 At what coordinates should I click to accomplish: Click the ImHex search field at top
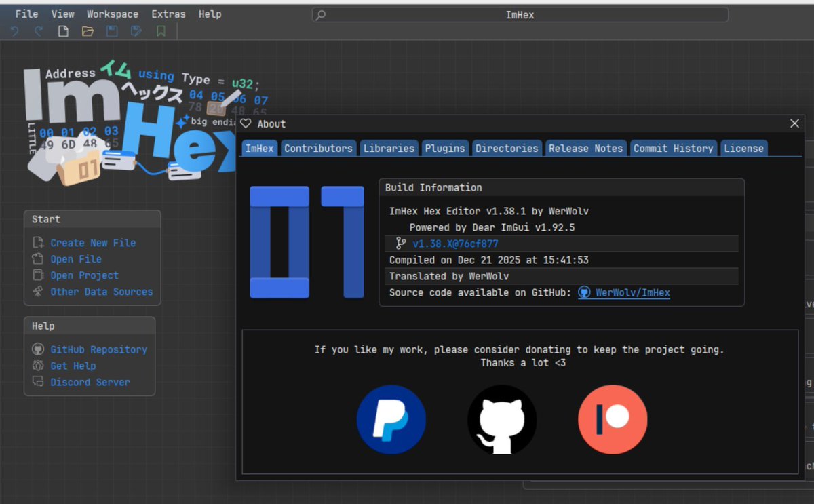520,15
